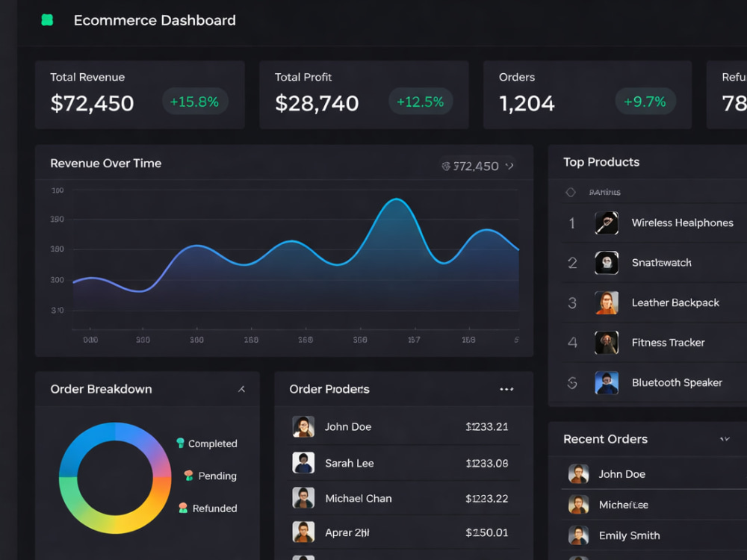The width and height of the screenshot is (747, 560).
Task: Open the three-dot menu in Order Products
Action: click(x=506, y=390)
